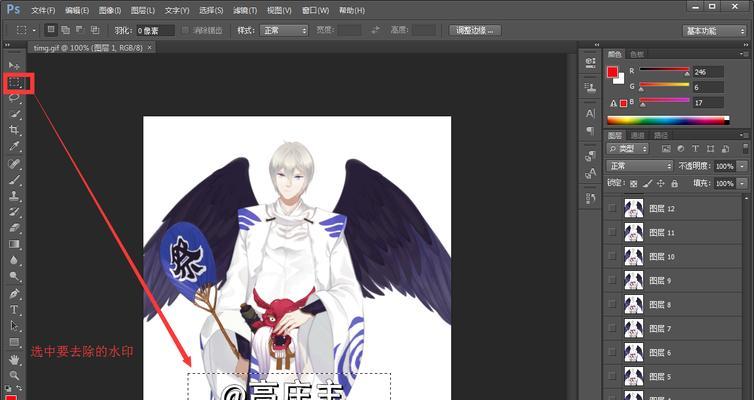The width and height of the screenshot is (754, 400).
Task: Select the Rectangular Marquee tool
Action: click(x=16, y=83)
